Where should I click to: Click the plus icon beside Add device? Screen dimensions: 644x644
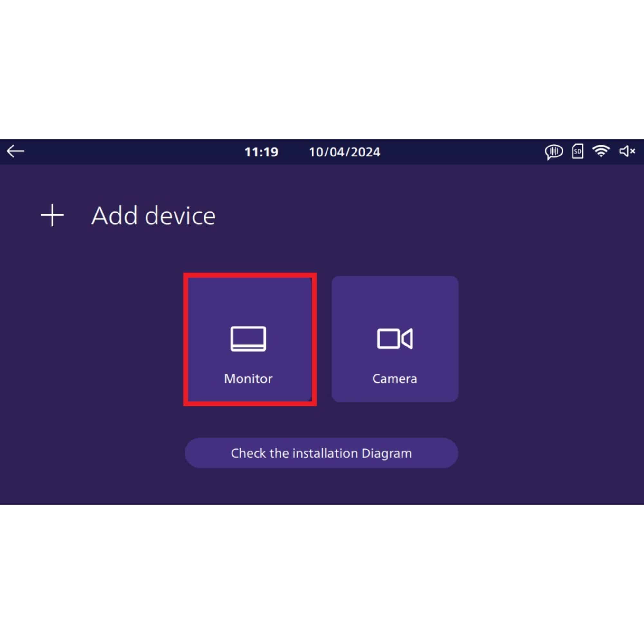pos(52,215)
